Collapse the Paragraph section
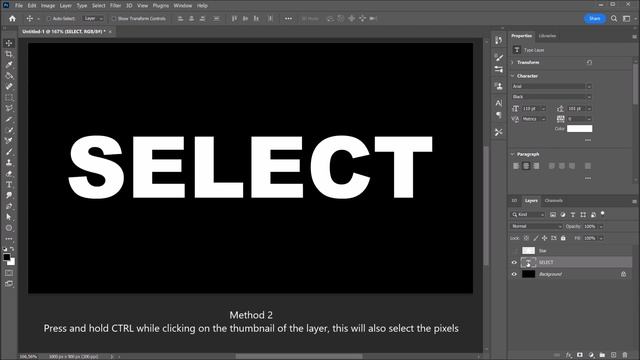Image resolution: width=640 pixels, height=360 pixels. click(513, 154)
